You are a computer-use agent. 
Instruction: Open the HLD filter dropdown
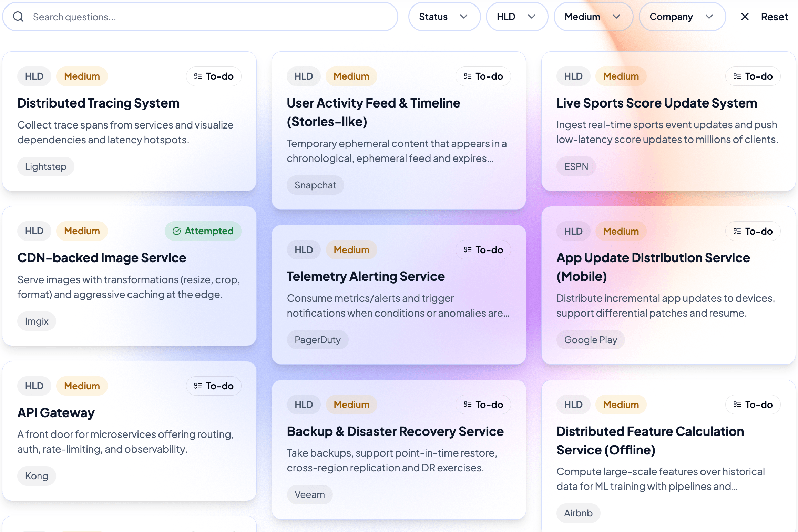(x=516, y=17)
